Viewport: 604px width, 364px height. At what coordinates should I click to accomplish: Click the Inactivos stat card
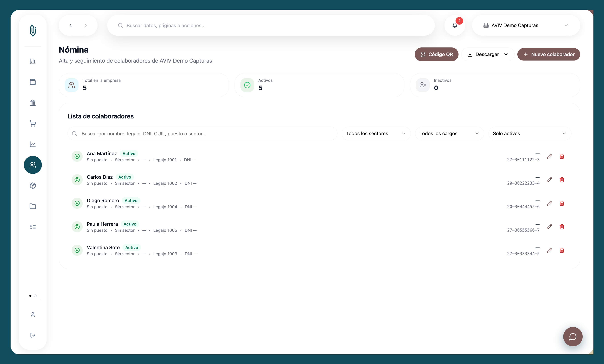coord(495,85)
